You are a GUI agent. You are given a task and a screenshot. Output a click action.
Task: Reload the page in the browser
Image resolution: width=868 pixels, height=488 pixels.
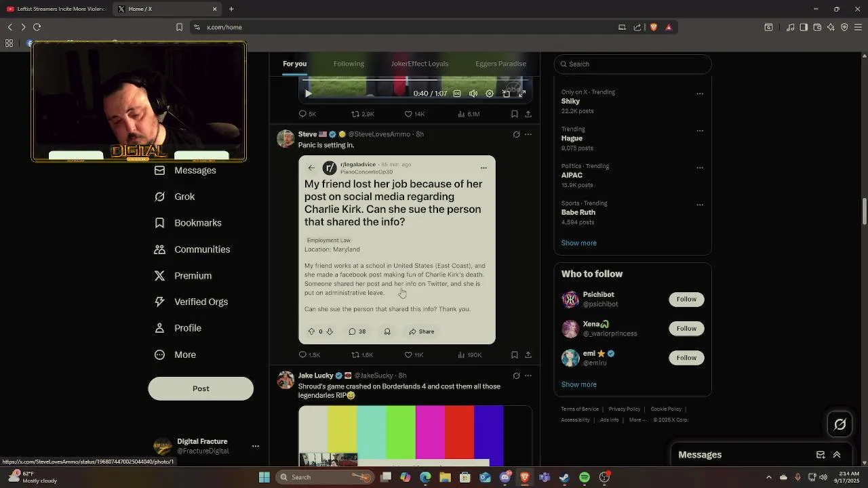(37, 27)
